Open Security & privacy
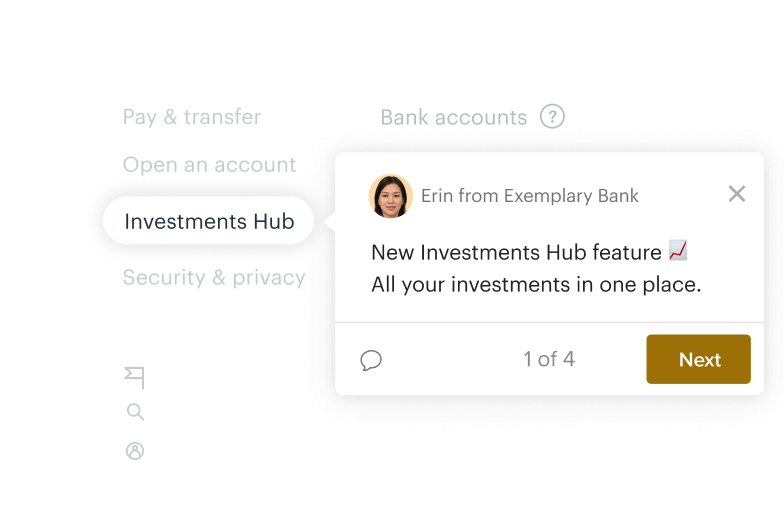The height and width of the screenshot is (521, 784). click(x=214, y=278)
